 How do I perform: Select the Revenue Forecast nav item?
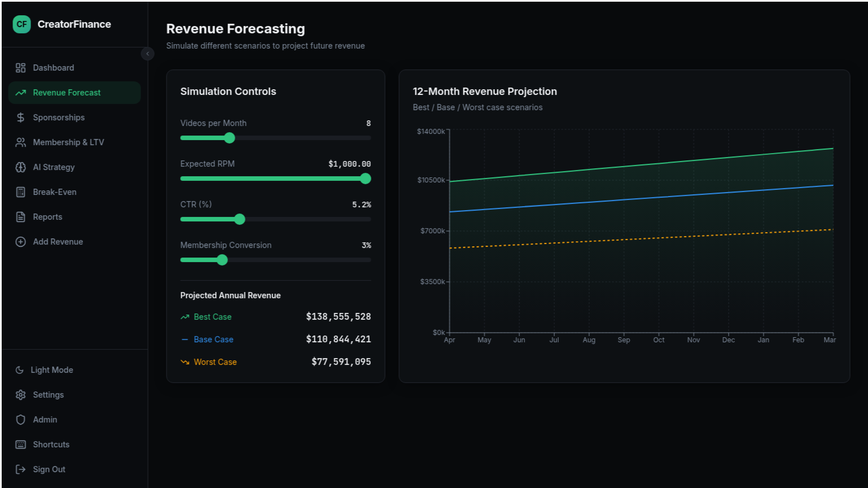coord(67,92)
